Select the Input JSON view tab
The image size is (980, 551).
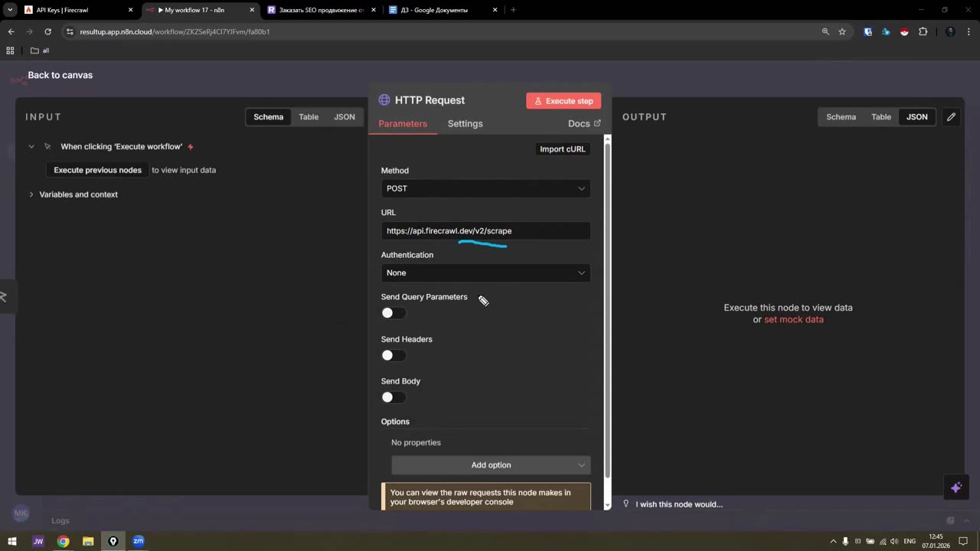coord(345,117)
